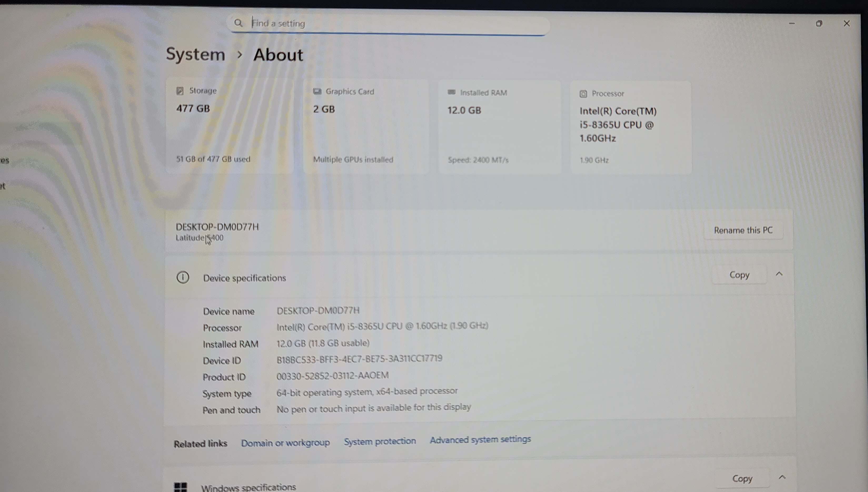Select the Device name value DESKTOP-DM0D77H
The image size is (868, 492).
click(318, 310)
